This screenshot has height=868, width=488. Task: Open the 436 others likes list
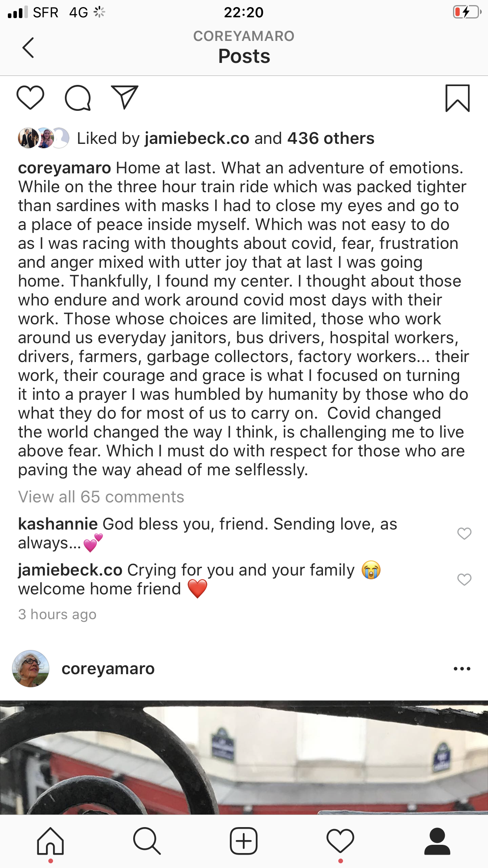(330, 138)
